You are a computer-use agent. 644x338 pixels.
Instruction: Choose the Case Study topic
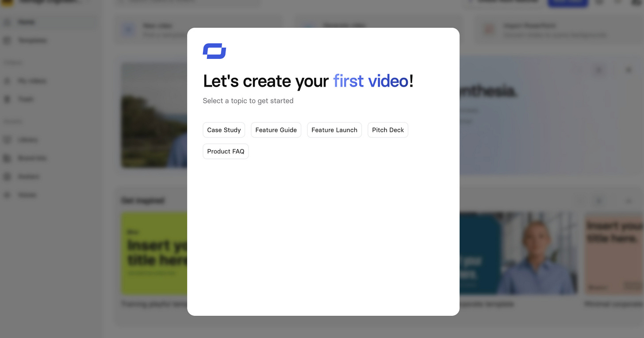click(224, 130)
